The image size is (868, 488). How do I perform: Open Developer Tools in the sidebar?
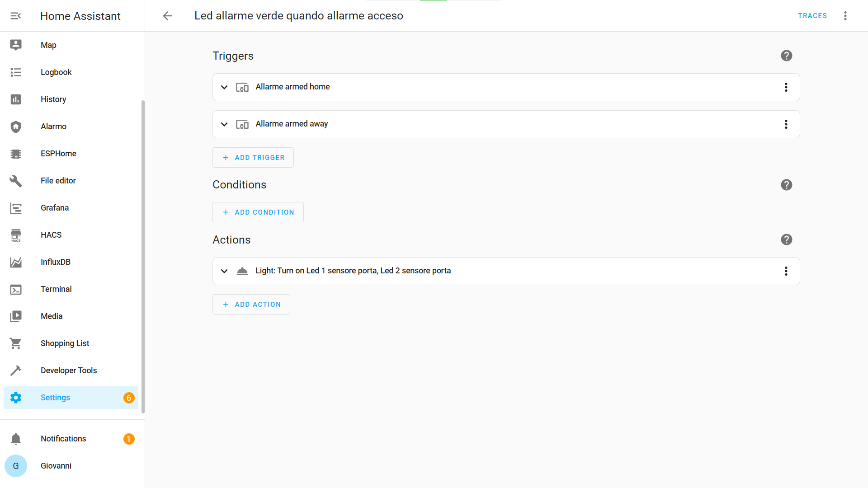pos(69,371)
